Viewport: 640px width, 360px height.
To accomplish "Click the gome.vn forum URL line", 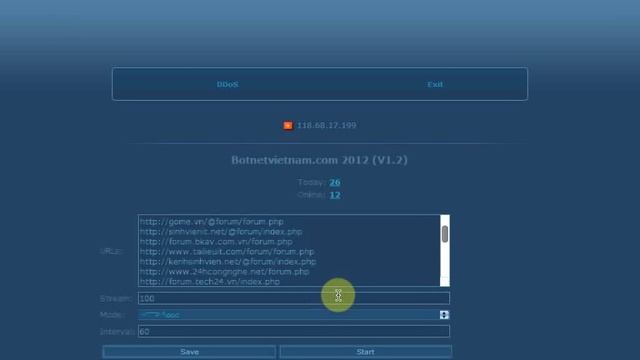I will pyautogui.click(x=211, y=222).
